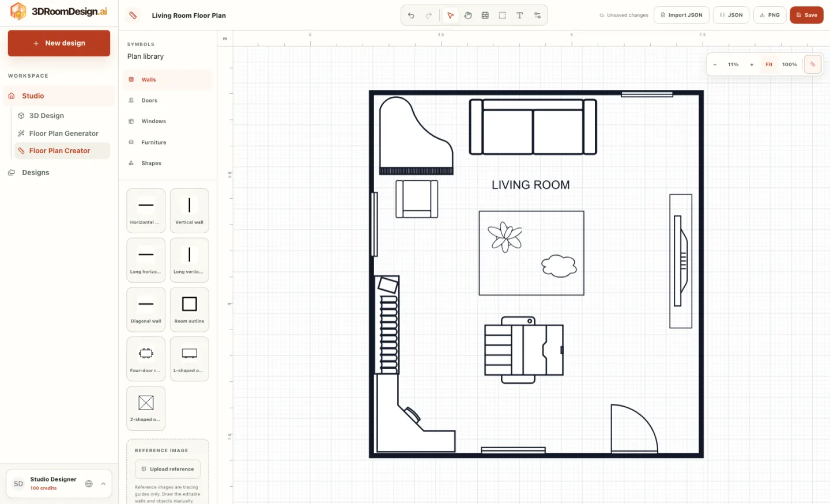Click the SD user avatar
This screenshot has height=504, width=830.
[x=18, y=484]
